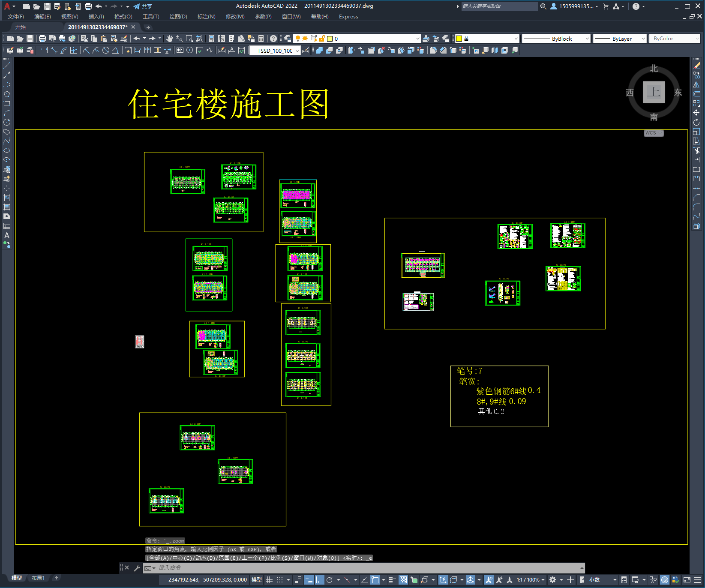Select the Mirror tool in modify toolbar

pos(696,84)
